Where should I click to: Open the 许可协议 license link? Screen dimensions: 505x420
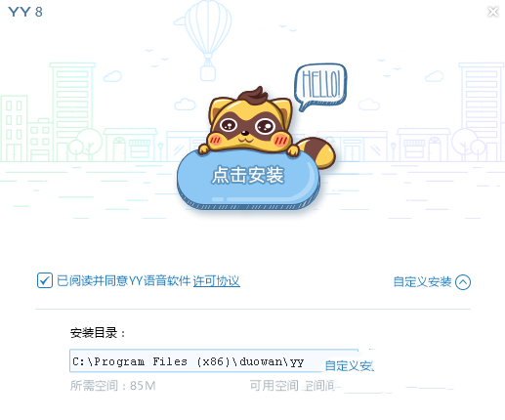point(216,281)
